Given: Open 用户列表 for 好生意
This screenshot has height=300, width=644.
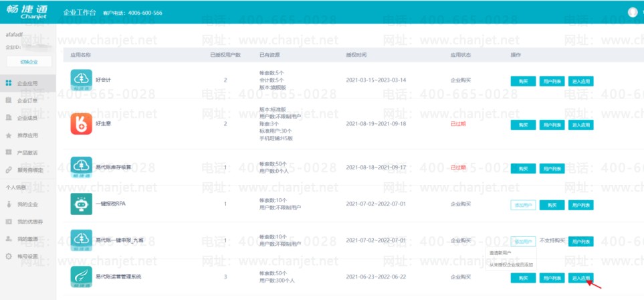Looking at the screenshot, I should pos(552,125).
